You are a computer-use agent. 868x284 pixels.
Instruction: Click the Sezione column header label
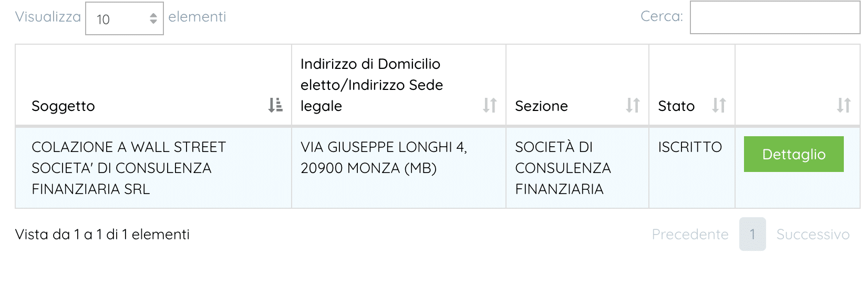(541, 106)
